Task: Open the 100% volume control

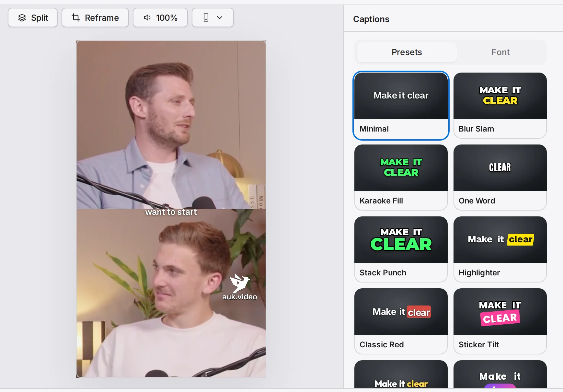Action: coord(160,17)
